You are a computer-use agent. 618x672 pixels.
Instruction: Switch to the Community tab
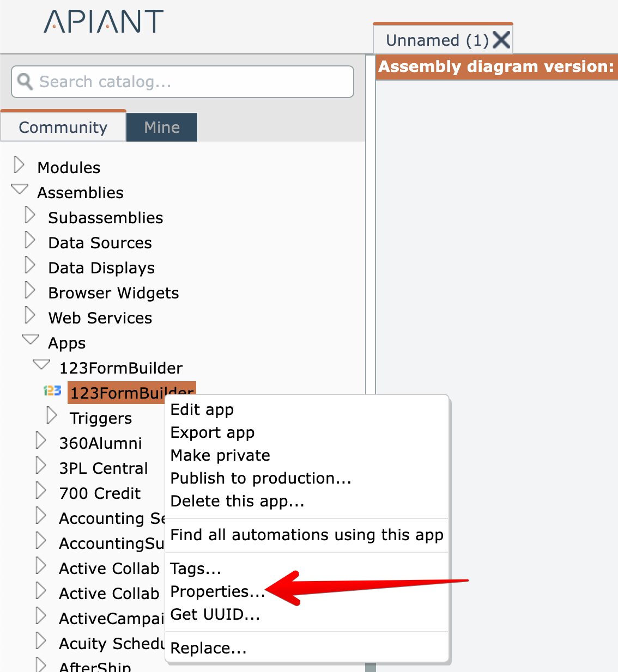(x=63, y=127)
